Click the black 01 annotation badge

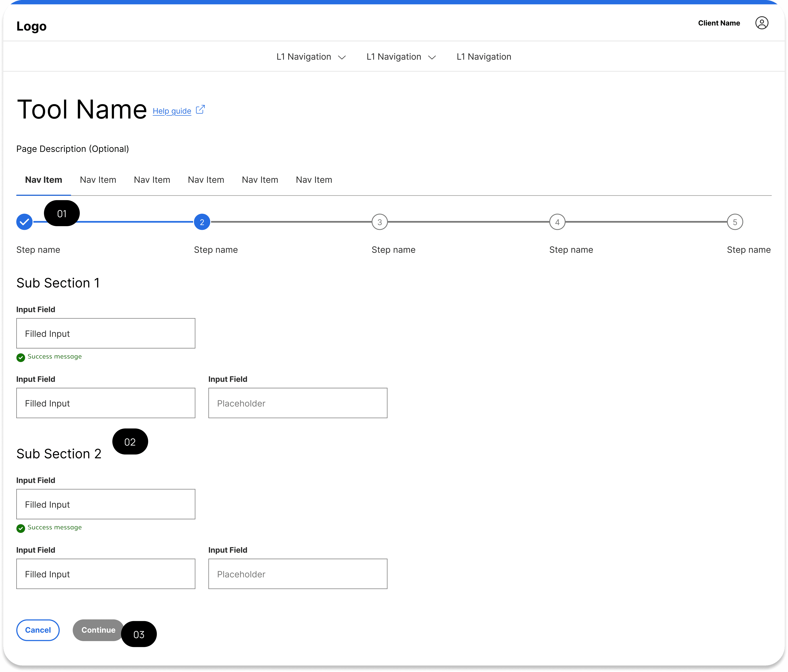click(x=62, y=214)
